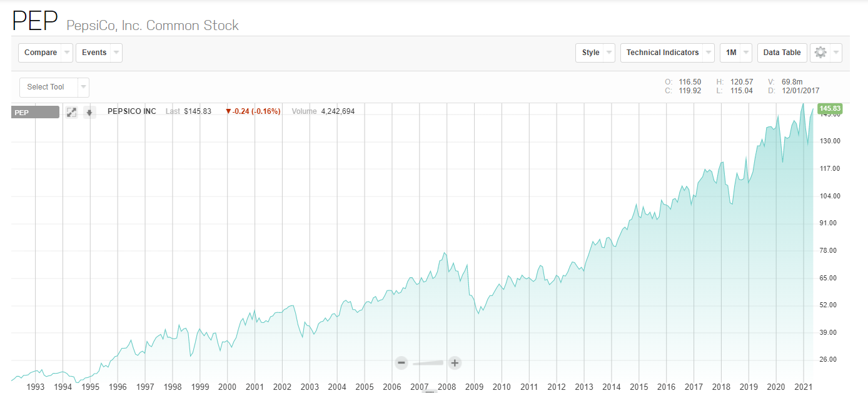
Task: Zoom out with the minus button
Action: click(401, 362)
